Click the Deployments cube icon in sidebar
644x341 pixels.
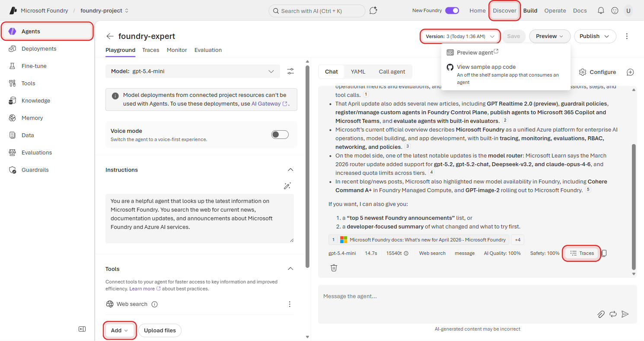[13, 49]
